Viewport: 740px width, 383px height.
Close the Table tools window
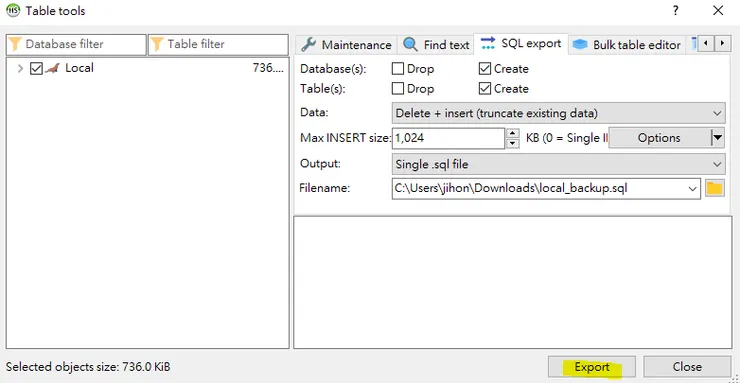point(718,10)
